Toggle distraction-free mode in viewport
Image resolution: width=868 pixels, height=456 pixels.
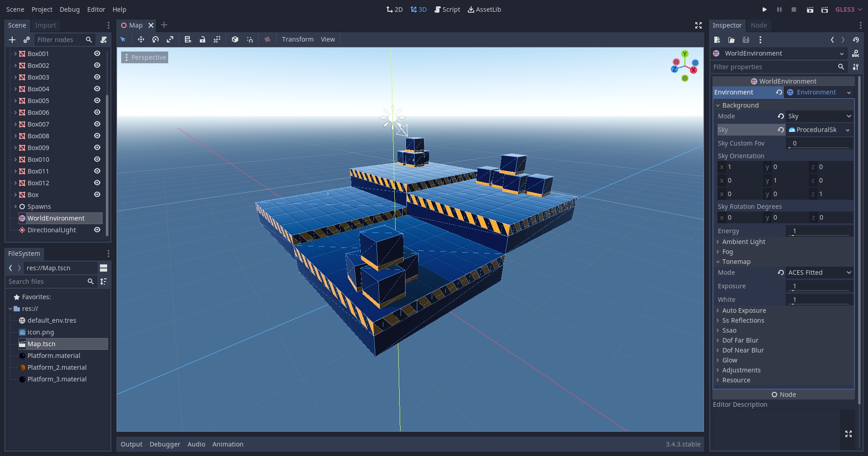tap(698, 25)
